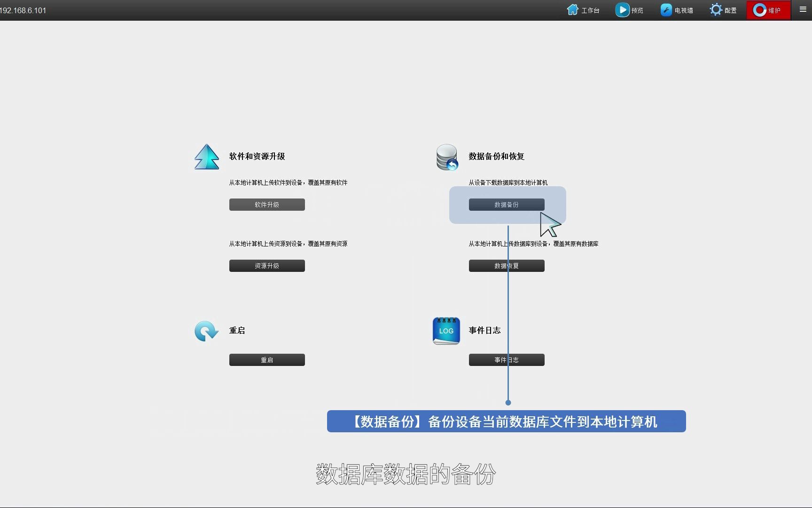Switch to the 配置 tab
Screen dimensions: 812x508
pos(723,10)
